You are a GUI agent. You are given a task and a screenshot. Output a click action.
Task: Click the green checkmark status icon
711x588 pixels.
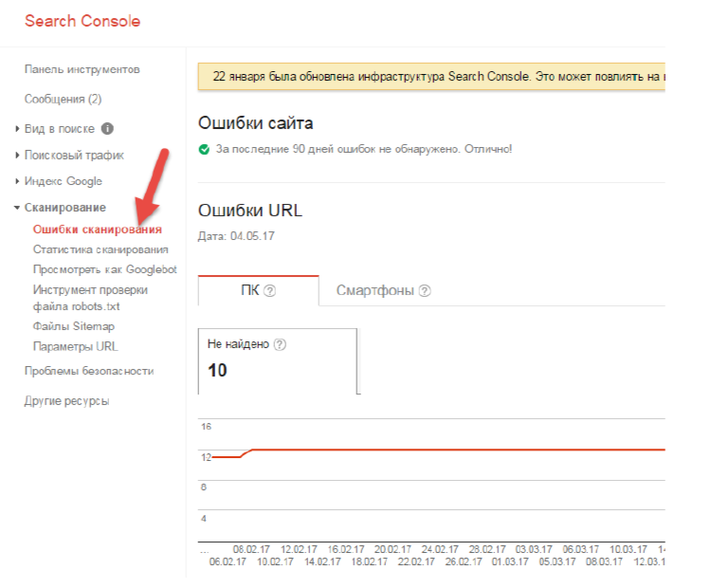pos(204,149)
